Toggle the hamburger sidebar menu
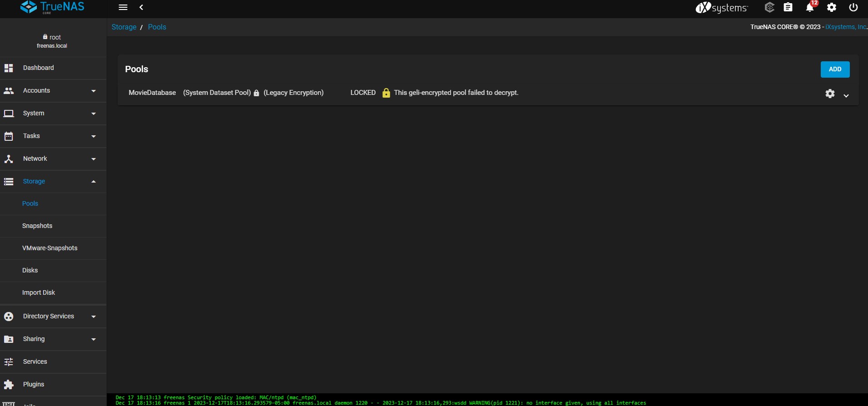868x406 pixels. 123,7
